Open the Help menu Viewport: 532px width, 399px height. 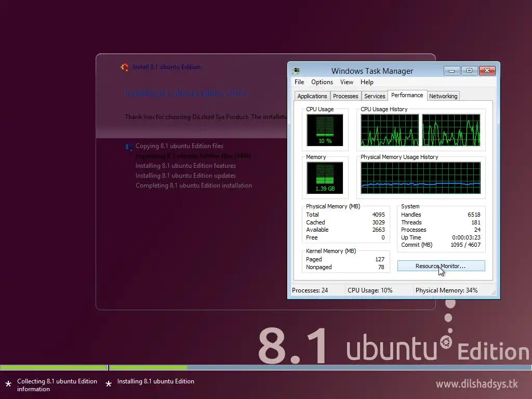[x=367, y=82]
